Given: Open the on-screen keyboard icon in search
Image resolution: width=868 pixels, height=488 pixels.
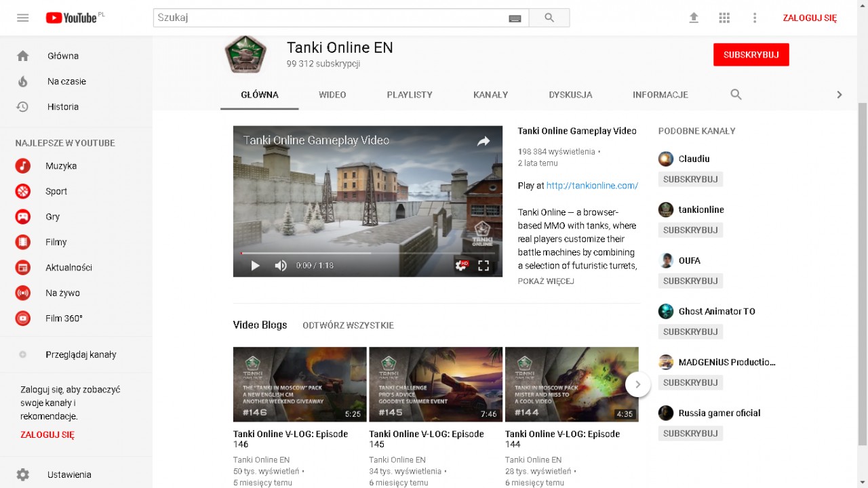Looking at the screenshot, I should pyautogui.click(x=515, y=18).
